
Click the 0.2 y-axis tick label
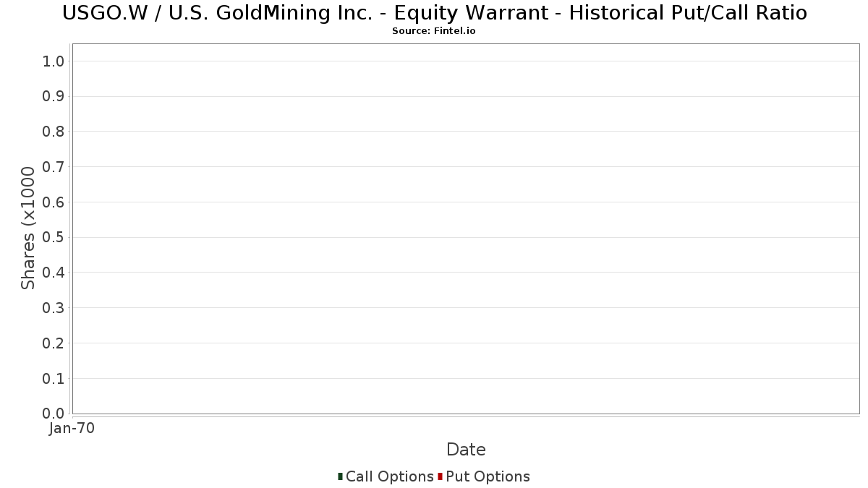[x=54, y=343]
